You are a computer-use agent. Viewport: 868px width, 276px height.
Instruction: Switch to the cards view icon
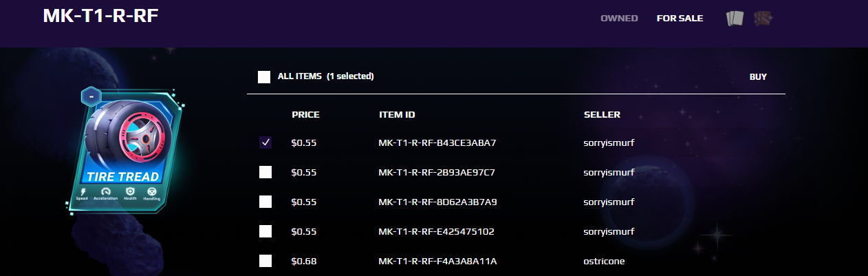[x=735, y=19]
